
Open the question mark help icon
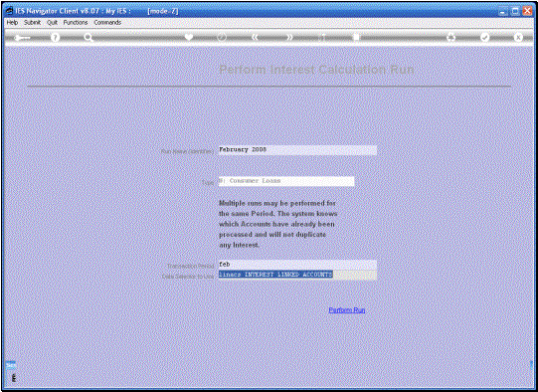point(55,37)
